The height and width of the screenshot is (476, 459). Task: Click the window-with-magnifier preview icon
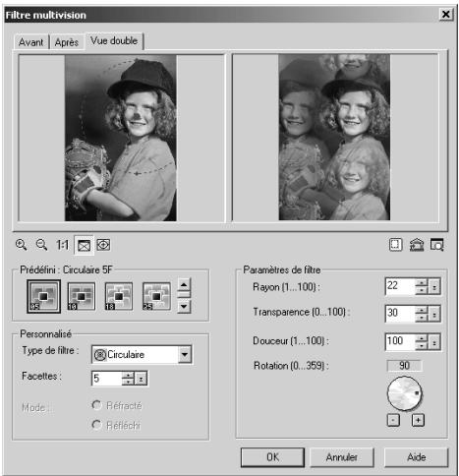pyautogui.click(x=436, y=245)
